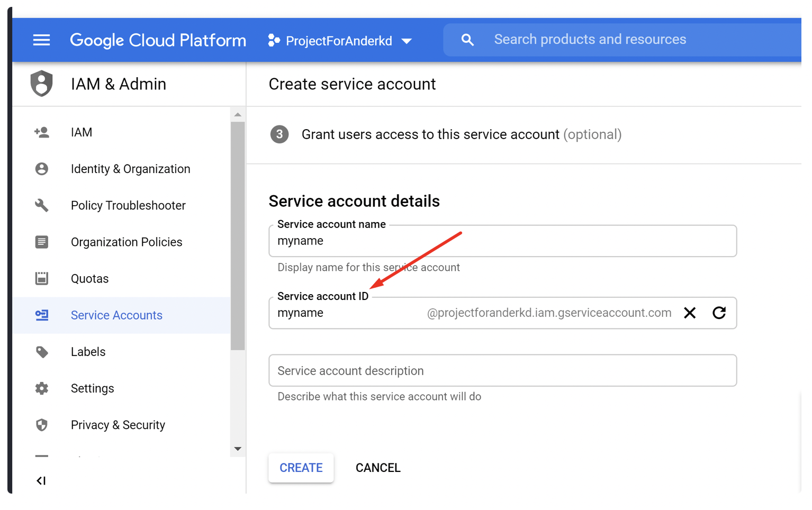The width and height of the screenshot is (812, 510).
Task: Click CANCEL to discard service account
Action: point(377,468)
